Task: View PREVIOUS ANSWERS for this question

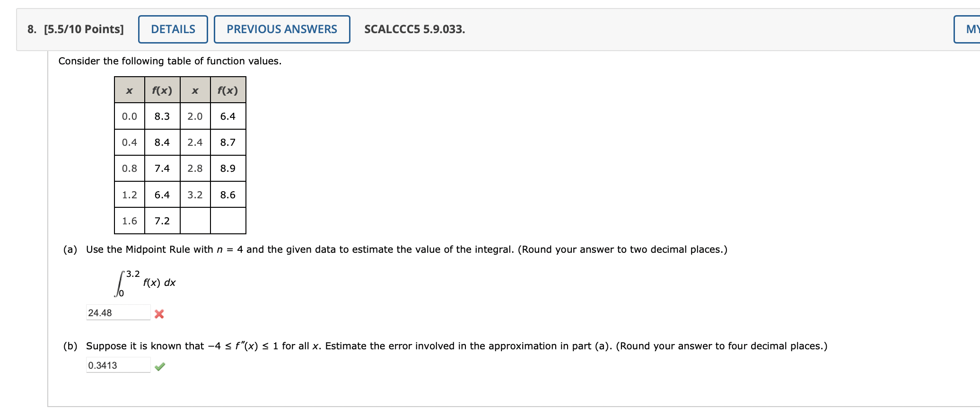Action: pyautogui.click(x=281, y=29)
